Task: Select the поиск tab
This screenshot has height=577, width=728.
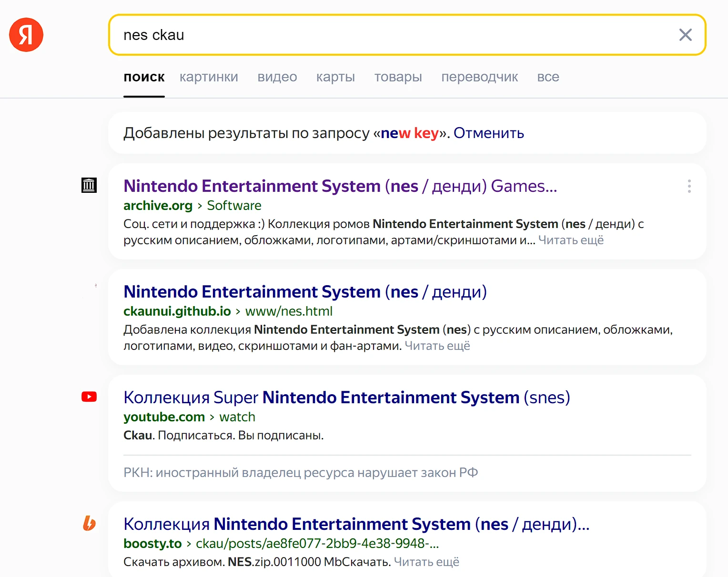Action: [144, 77]
